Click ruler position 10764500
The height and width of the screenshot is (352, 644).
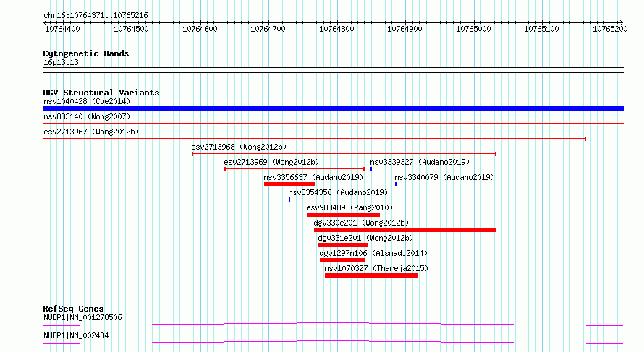[x=131, y=29]
